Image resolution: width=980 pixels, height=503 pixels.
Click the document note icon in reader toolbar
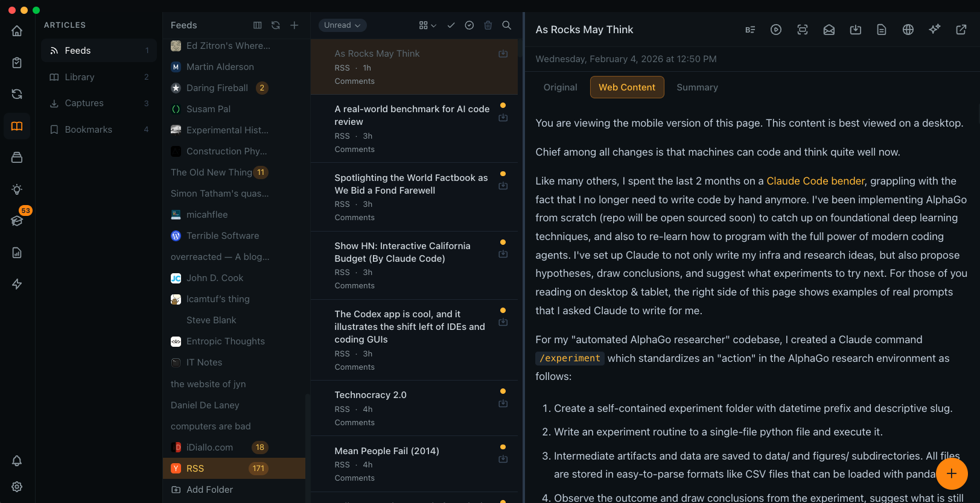pos(882,30)
